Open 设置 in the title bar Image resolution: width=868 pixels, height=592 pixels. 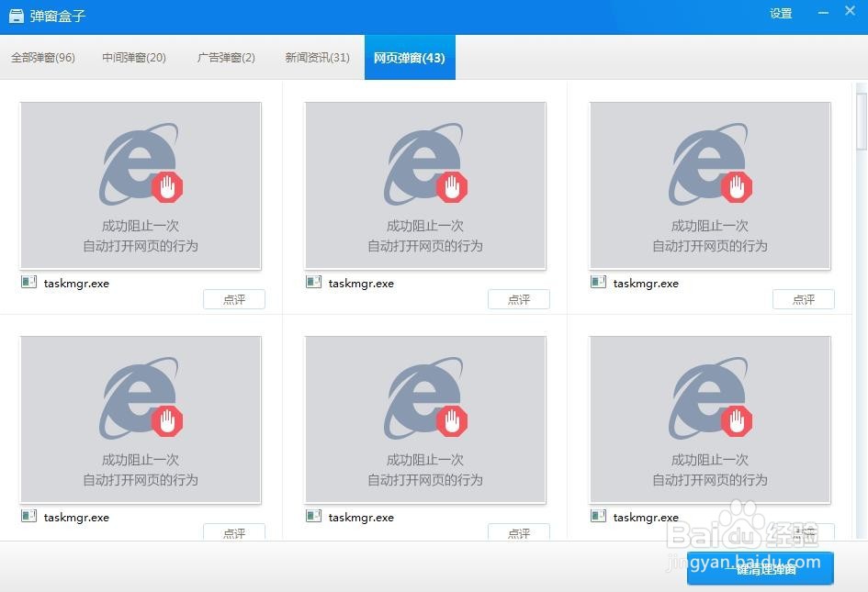click(781, 13)
